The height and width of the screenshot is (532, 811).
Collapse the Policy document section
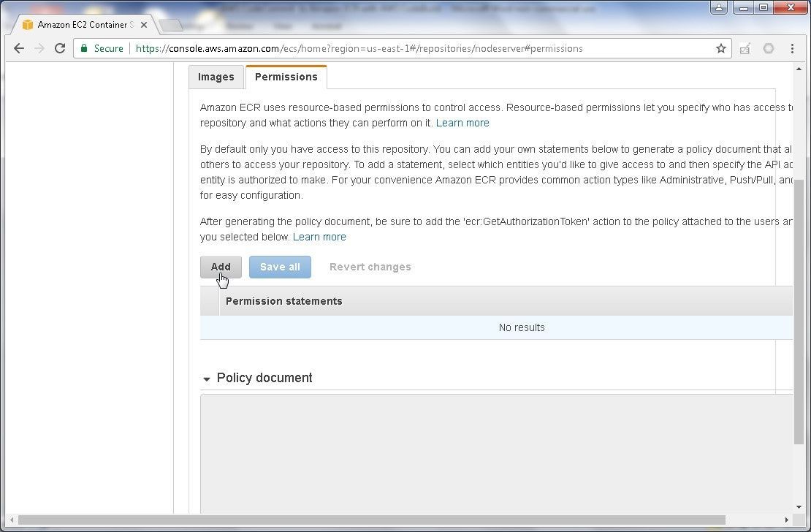pos(206,379)
